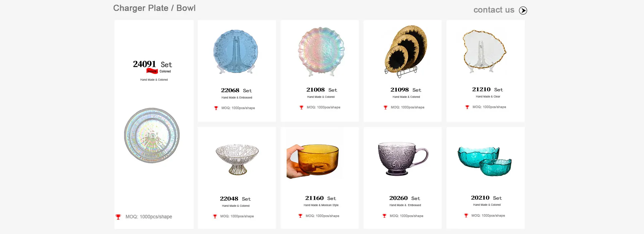This screenshot has width=644, height=234.
Task: Click the Charger Plate / Bowl heading
Action: click(x=154, y=8)
